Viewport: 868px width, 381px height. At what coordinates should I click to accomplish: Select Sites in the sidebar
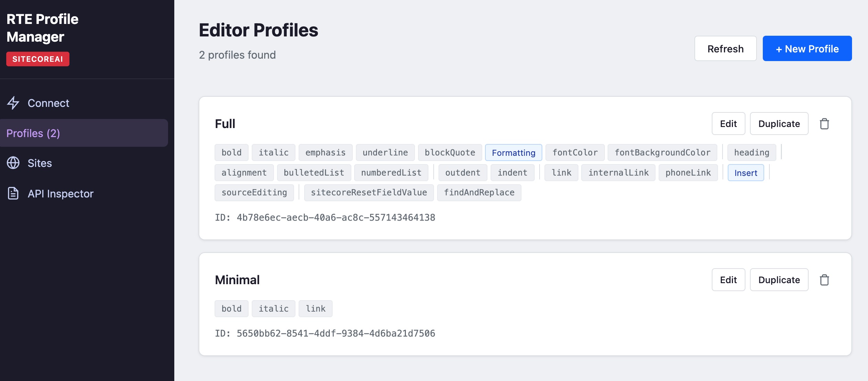click(40, 163)
